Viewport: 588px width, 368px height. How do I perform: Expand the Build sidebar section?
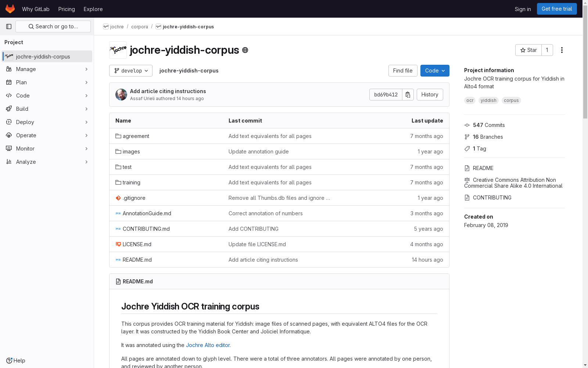coord(47,109)
